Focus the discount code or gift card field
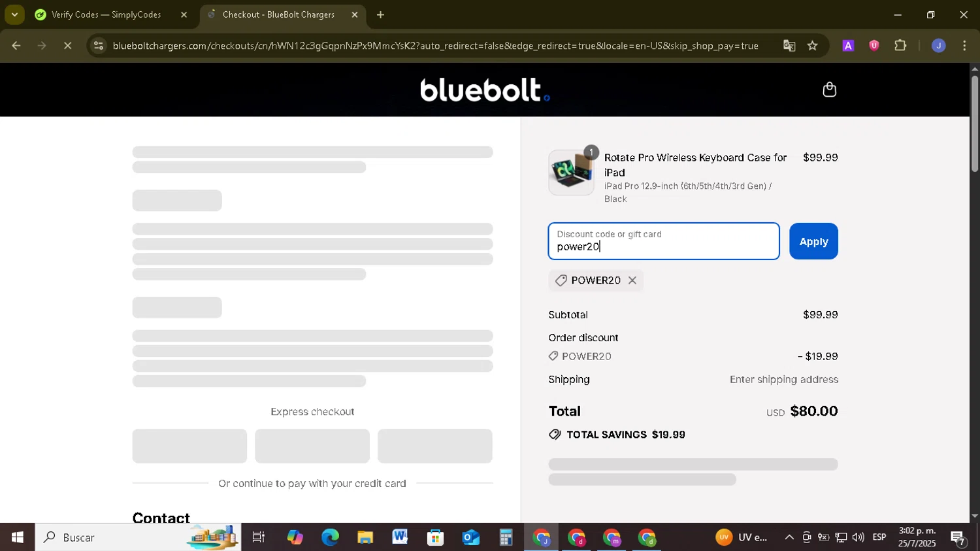Viewport: 980px width, 551px height. [664, 241]
